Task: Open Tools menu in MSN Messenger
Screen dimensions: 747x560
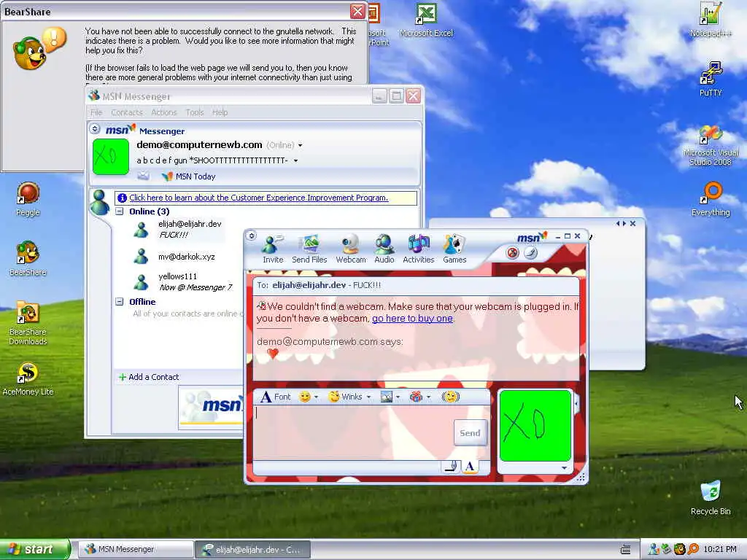Action: pos(194,112)
